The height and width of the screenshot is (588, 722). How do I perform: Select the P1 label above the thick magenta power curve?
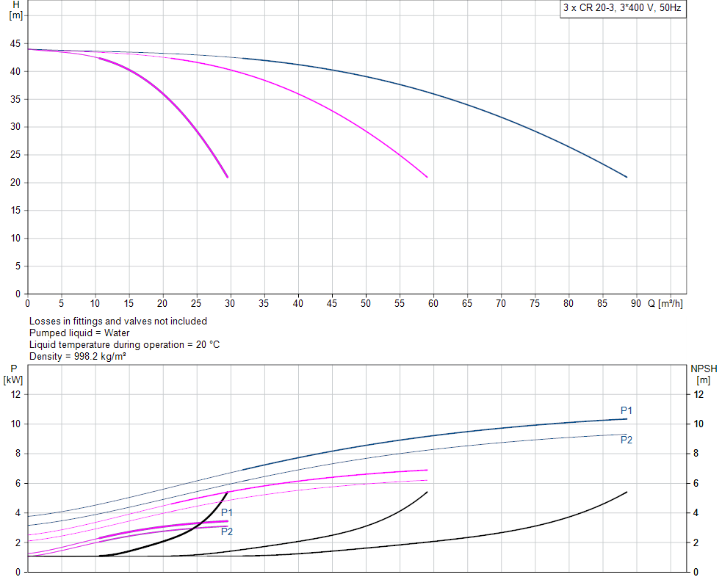(x=227, y=512)
